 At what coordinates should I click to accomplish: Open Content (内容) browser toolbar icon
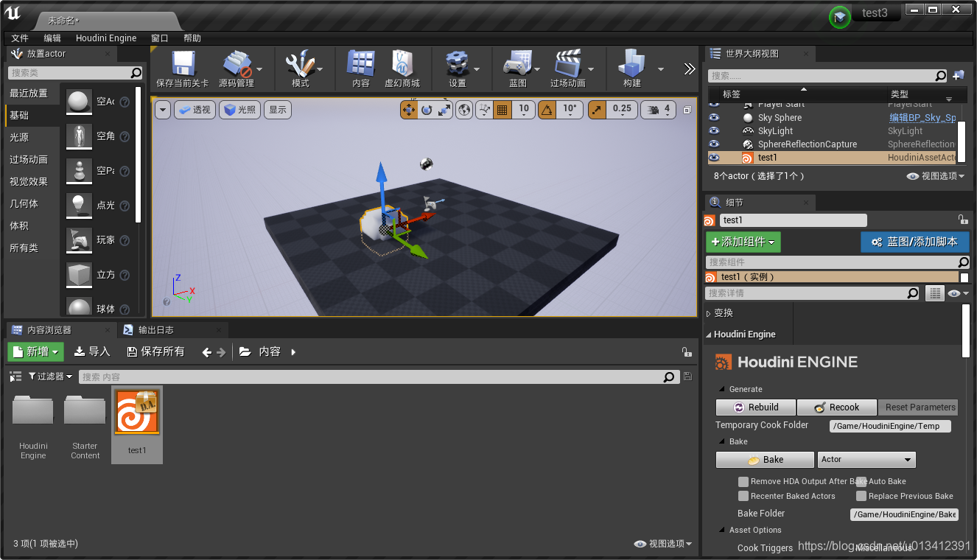click(361, 64)
